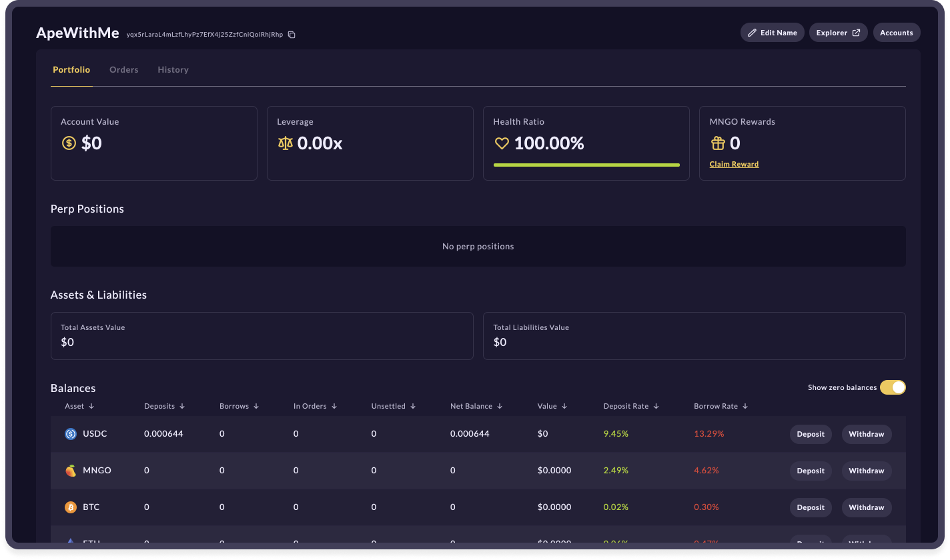The image size is (950, 560).
Task: Click the pencil icon in Edit Name
Action: click(x=752, y=33)
